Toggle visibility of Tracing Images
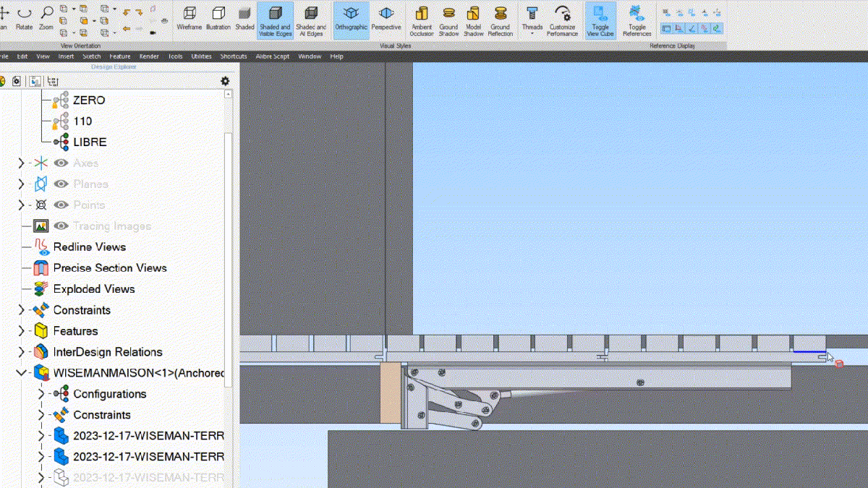 point(61,226)
